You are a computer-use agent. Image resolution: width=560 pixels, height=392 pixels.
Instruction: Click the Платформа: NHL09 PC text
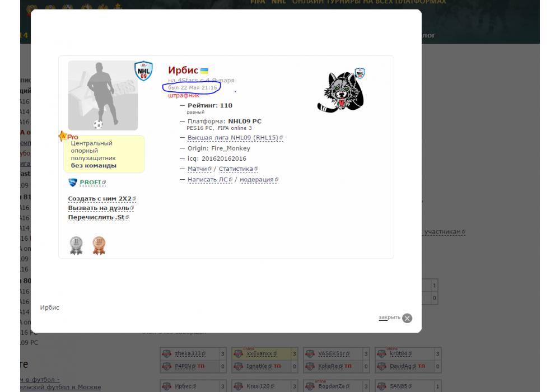coord(225,121)
